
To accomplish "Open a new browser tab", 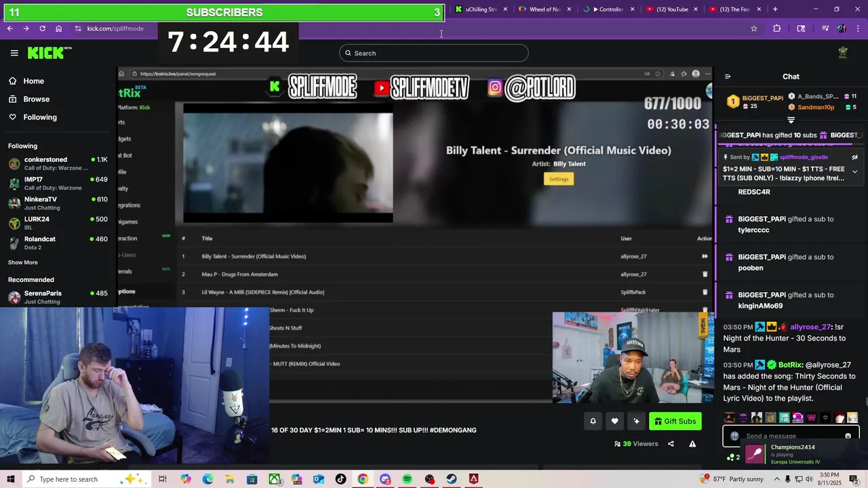I will click(775, 9).
